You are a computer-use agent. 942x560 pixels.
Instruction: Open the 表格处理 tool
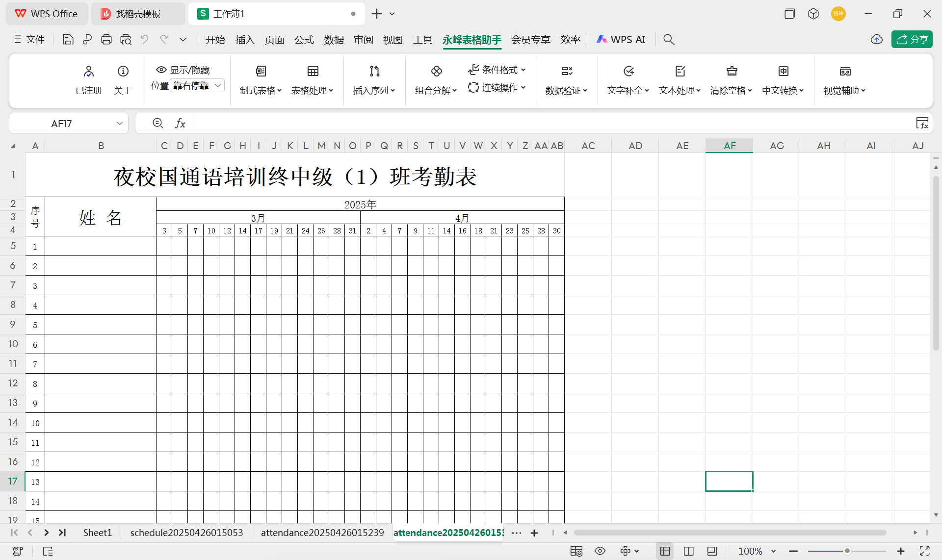(312, 80)
